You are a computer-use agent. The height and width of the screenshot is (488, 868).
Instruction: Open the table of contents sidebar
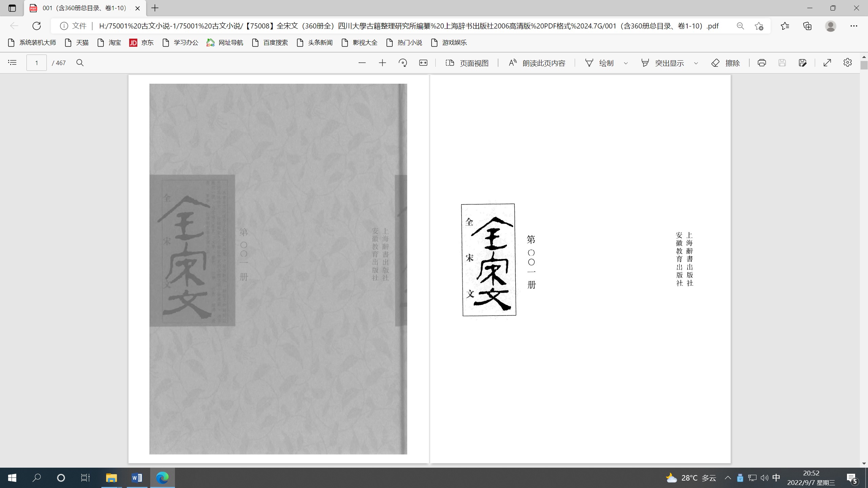tap(12, 63)
